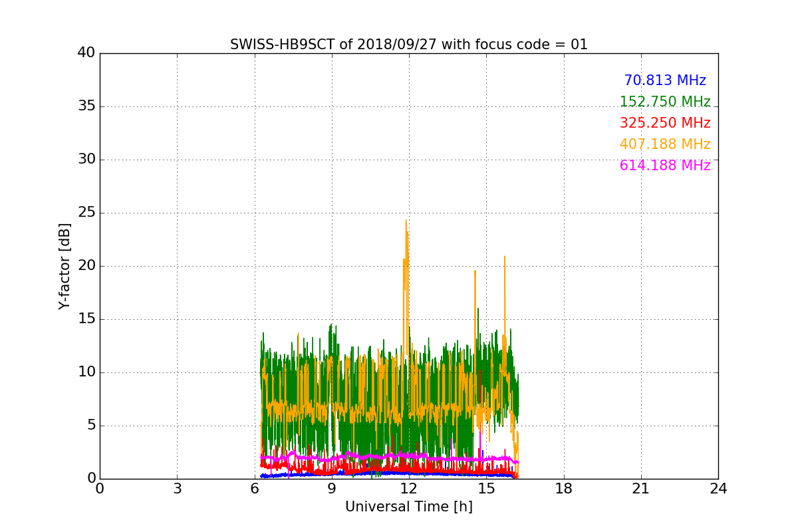Click the Y-factor [dB] axis label
This screenshot has width=798, height=532.
[x=65, y=266]
